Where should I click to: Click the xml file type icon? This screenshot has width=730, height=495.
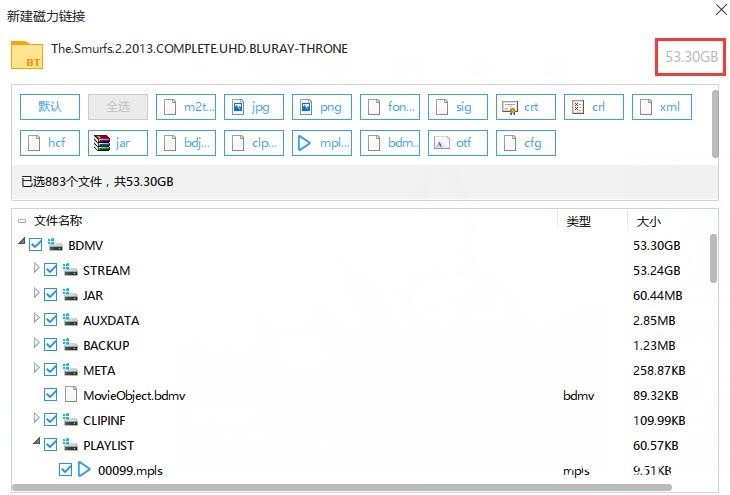(x=646, y=107)
